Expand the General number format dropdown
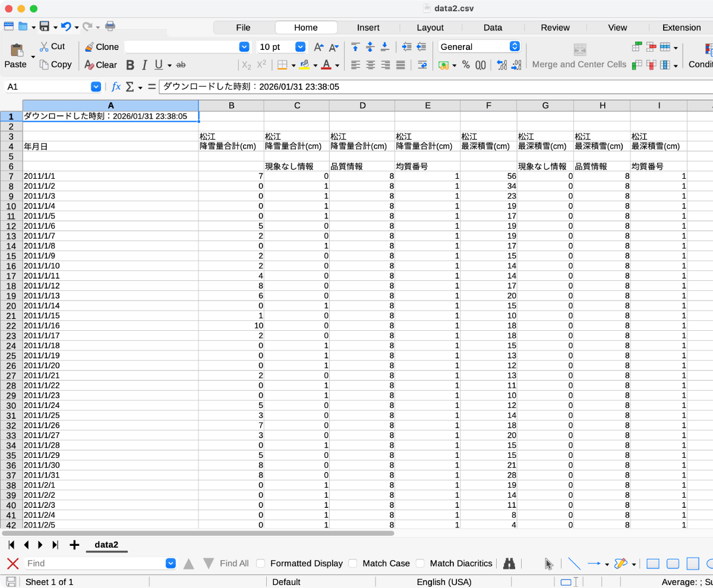 click(515, 46)
